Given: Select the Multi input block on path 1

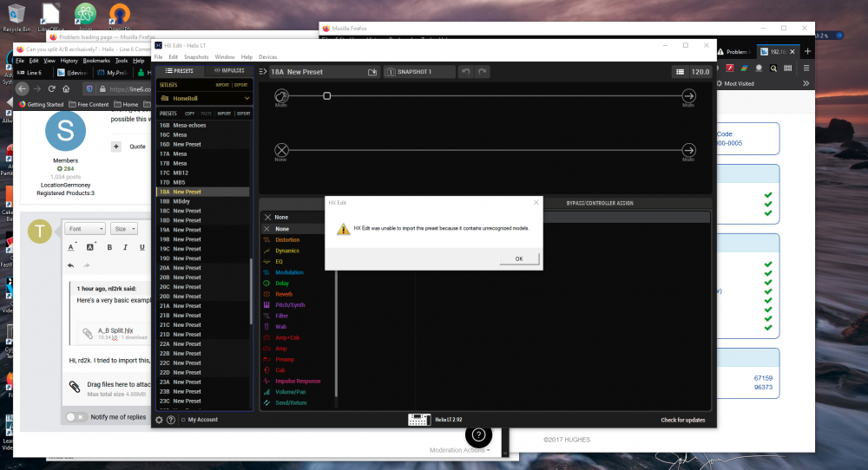Looking at the screenshot, I should coord(281,95).
